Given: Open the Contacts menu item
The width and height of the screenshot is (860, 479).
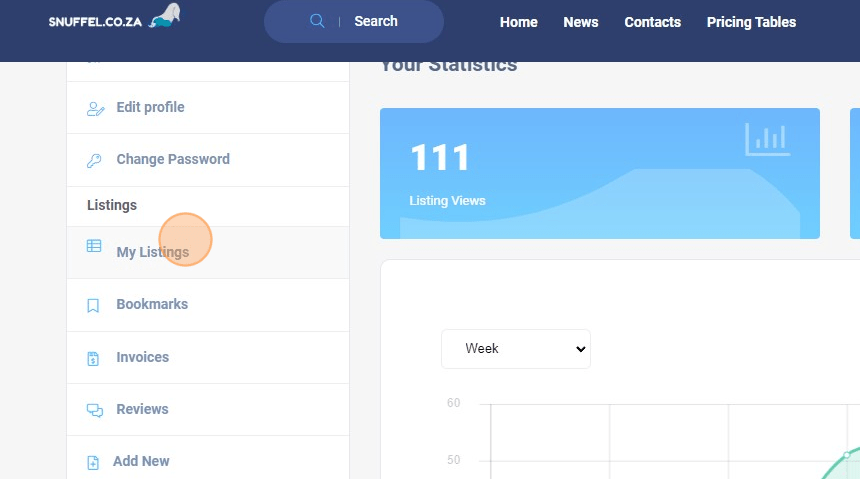Looking at the screenshot, I should coord(652,22).
